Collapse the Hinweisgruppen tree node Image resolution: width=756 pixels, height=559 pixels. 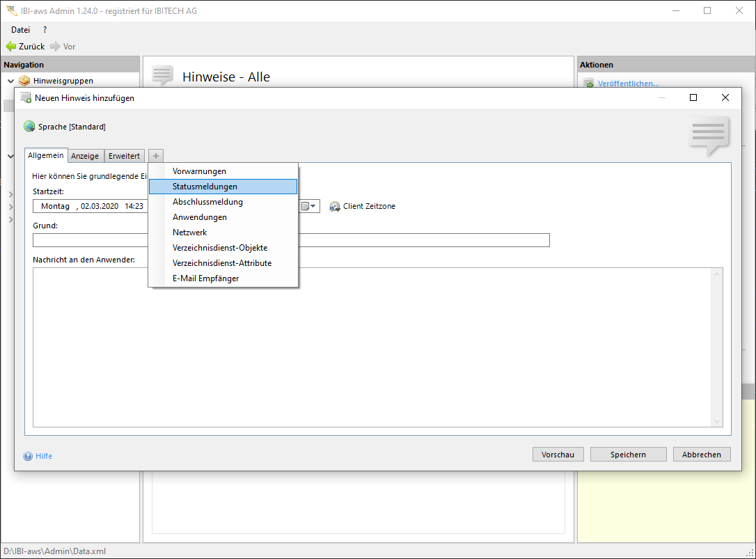[x=10, y=81]
